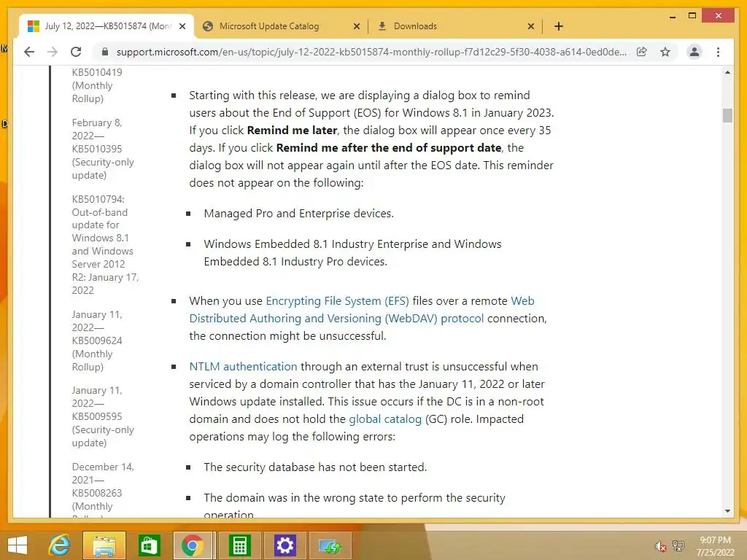Screen dimensions: 747x560
Task: Close the Downloads tab
Action: 531,26
